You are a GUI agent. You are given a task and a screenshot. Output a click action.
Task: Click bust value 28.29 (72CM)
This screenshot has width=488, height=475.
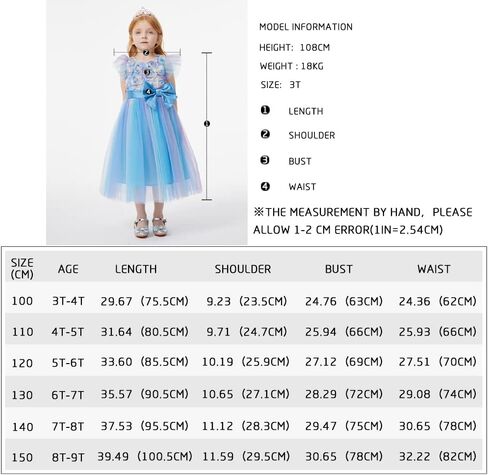(344, 394)
